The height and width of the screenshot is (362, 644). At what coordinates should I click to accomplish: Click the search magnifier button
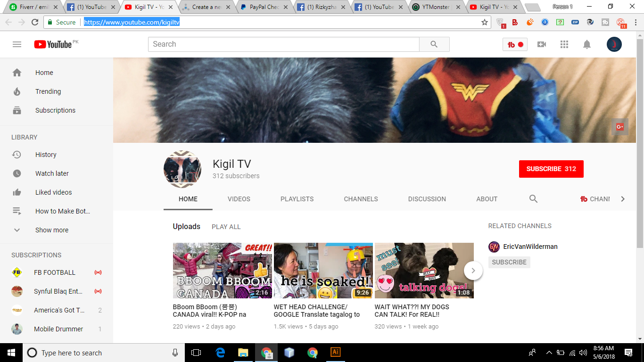click(x=434, y=44)
